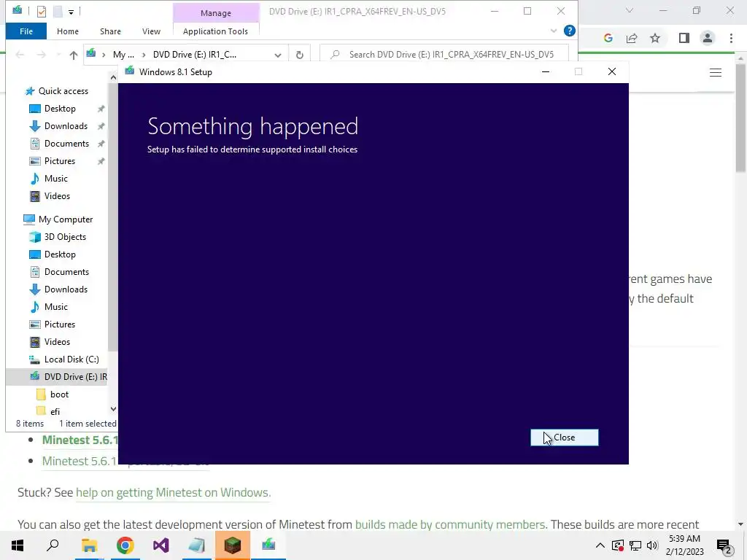Switch to Chrome on the taskbar
The height and width of the screenshot is (560, 747).
(x=125, y=545)
